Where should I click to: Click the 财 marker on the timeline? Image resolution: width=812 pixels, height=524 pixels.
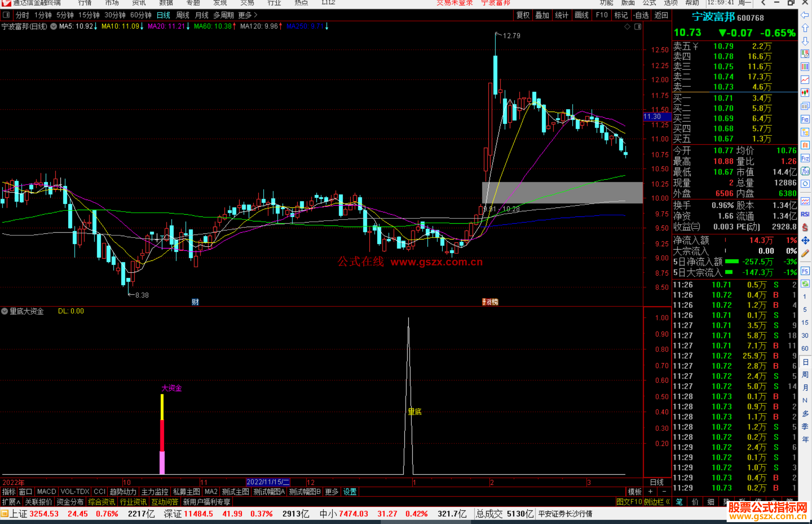pos(195,302)
